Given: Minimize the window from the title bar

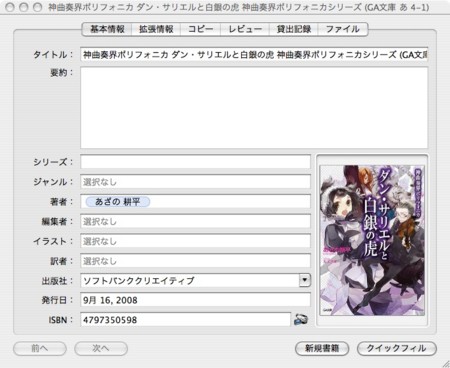Looking at the screenshot, I should coord(24,7).
